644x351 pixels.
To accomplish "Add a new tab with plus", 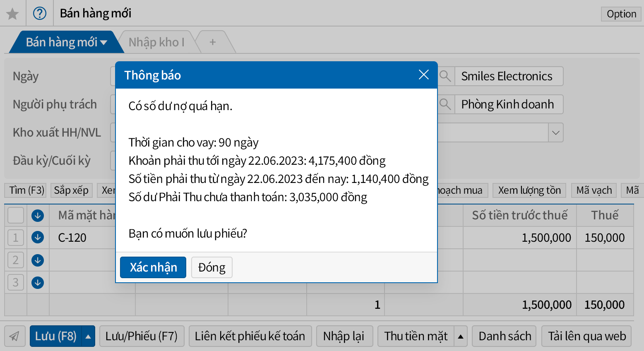I will click(213, 42).
